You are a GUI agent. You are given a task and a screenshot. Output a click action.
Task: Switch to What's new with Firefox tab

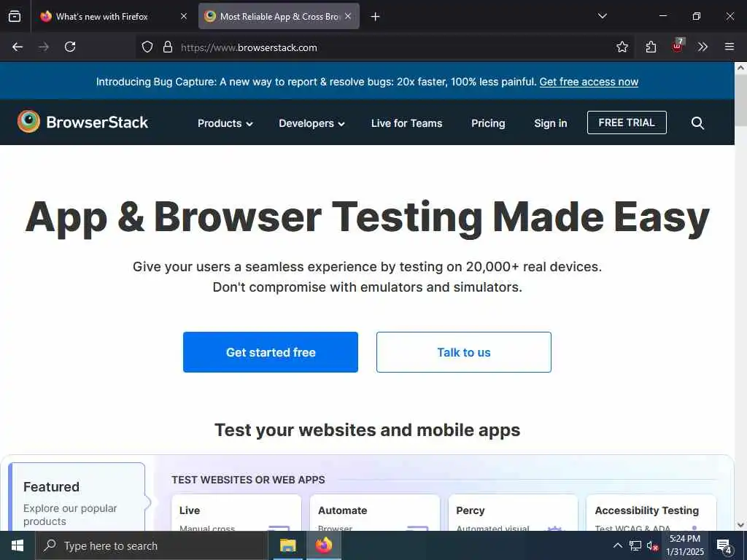click(x=101, y=16)
